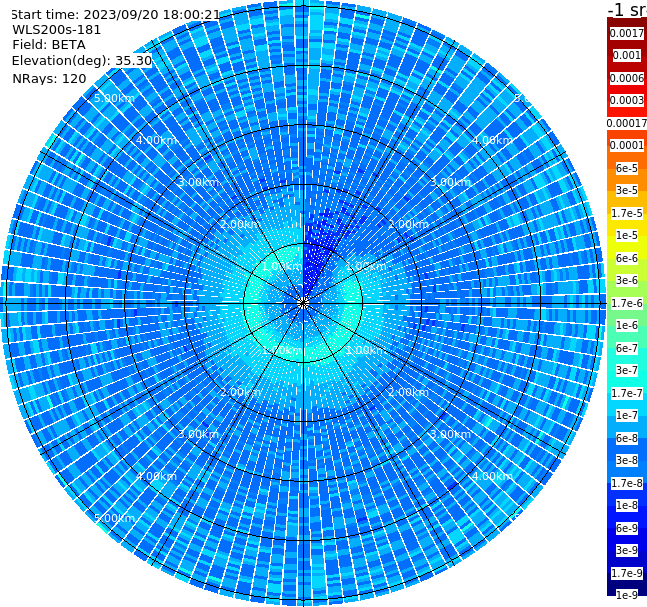Click the 0.0001 colorbar tick label

pos(627,145)
